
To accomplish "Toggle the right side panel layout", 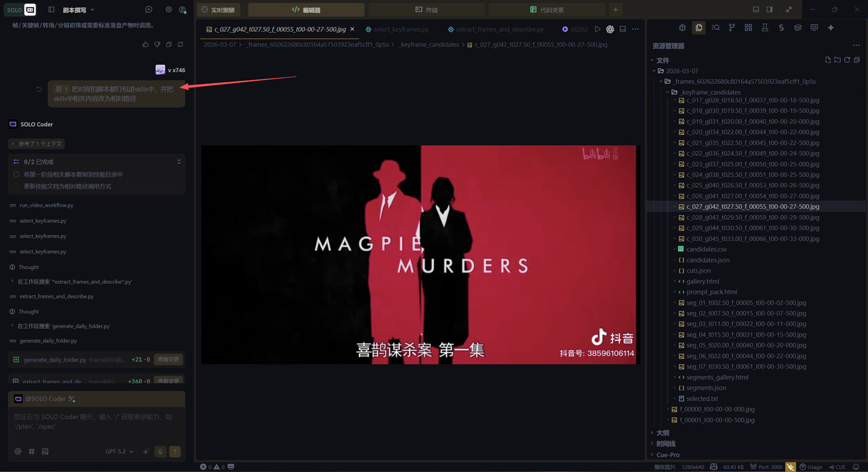I will [x=770, y=10].
